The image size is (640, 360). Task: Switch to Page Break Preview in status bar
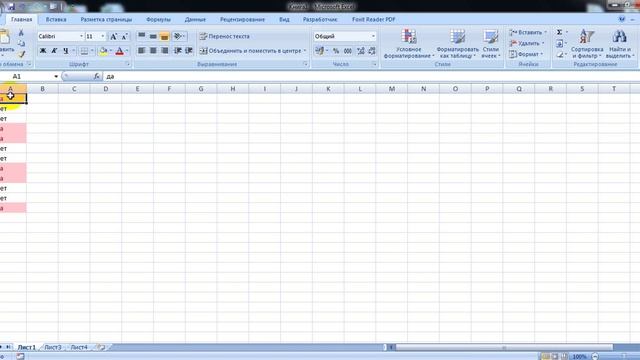coord(564,356)
